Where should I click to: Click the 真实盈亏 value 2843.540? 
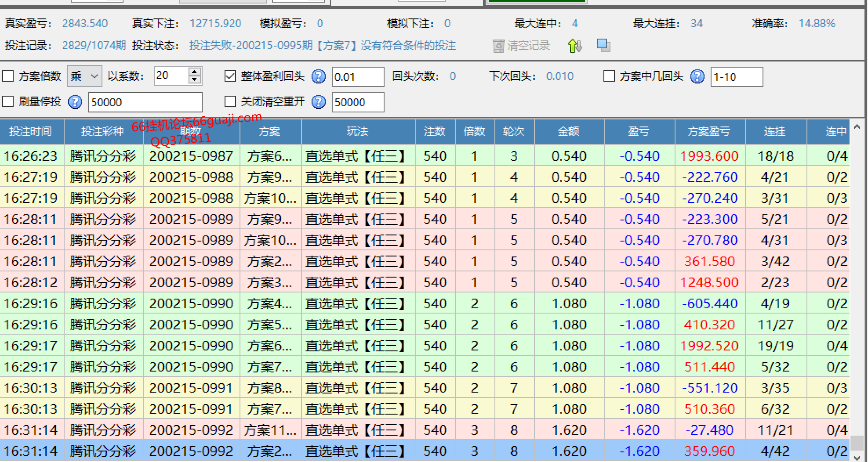(x=85, y=23)
